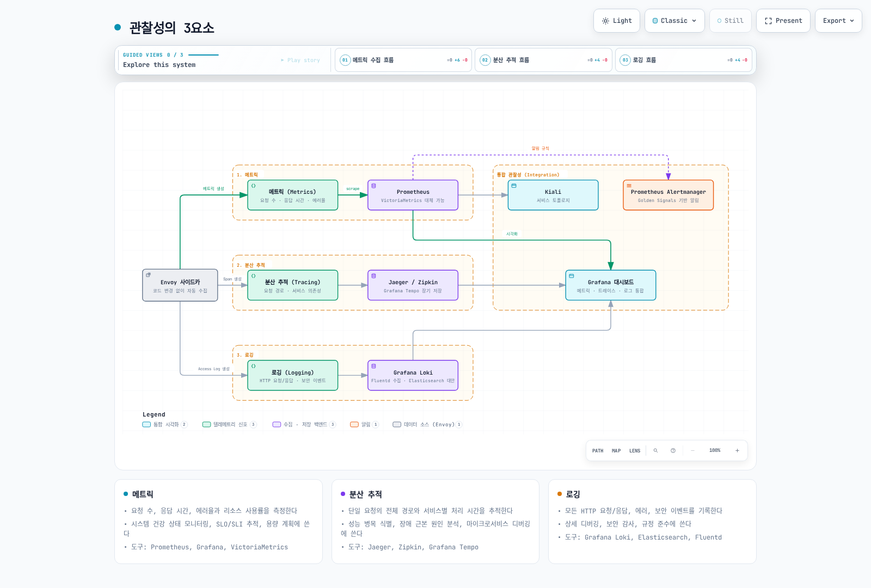Zoom out with the minus button
871x588 pixels.
(692, 451)
